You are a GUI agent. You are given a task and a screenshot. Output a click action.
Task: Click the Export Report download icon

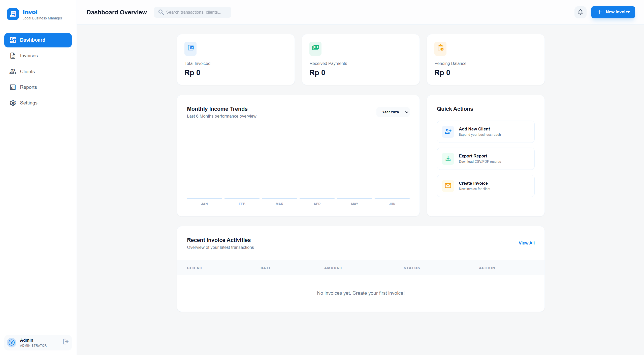(448, 158)
